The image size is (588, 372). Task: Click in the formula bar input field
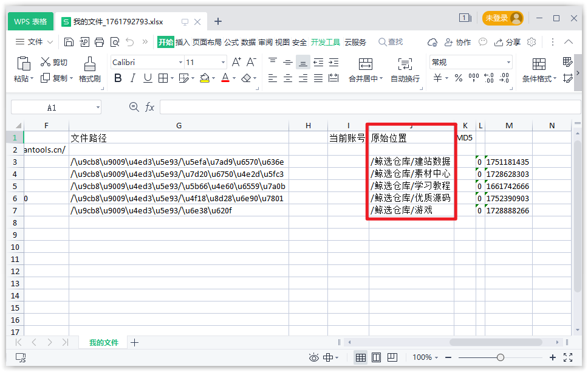coord(364,107)
